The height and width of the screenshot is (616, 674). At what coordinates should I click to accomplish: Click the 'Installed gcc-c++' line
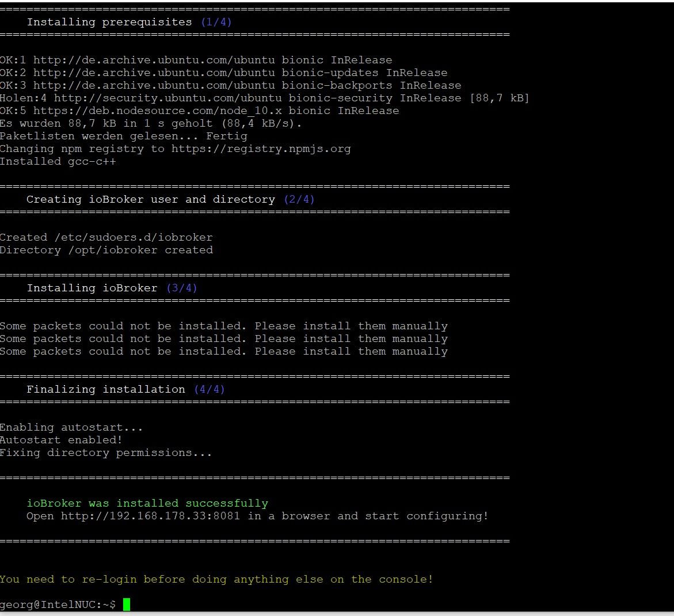click(58, 162)
